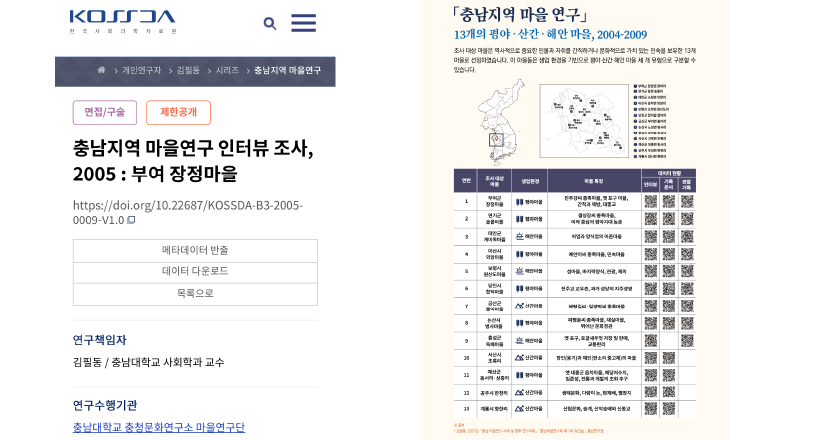Open 김필동 breadcrumb
Screen dimensions: 820x440
click(x=188, y=70)
